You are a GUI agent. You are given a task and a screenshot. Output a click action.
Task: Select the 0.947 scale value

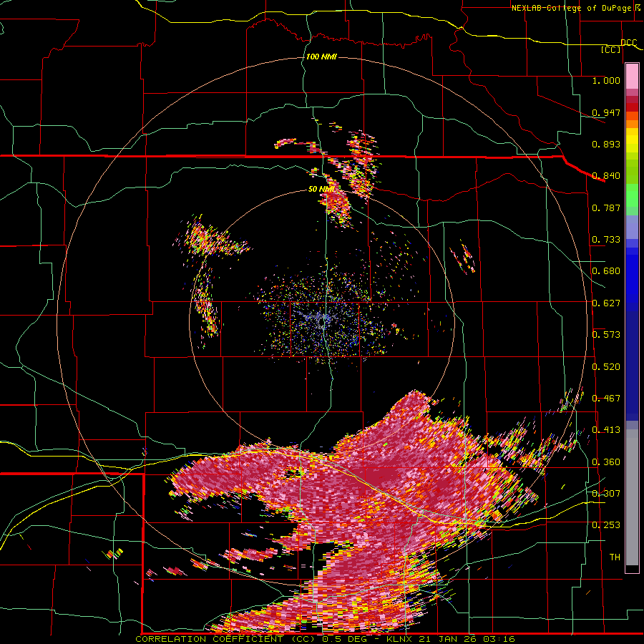tap(606, 112)
